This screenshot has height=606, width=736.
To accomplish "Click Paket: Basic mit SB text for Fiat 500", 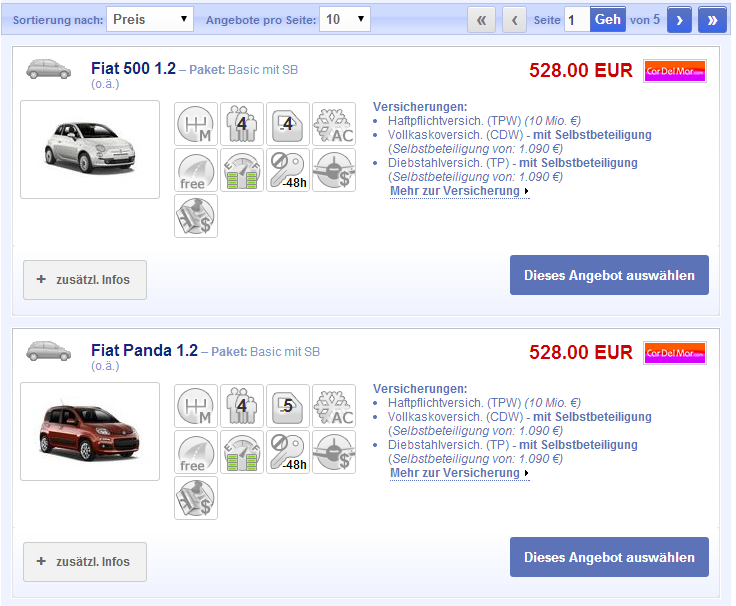I will point(244,70).
